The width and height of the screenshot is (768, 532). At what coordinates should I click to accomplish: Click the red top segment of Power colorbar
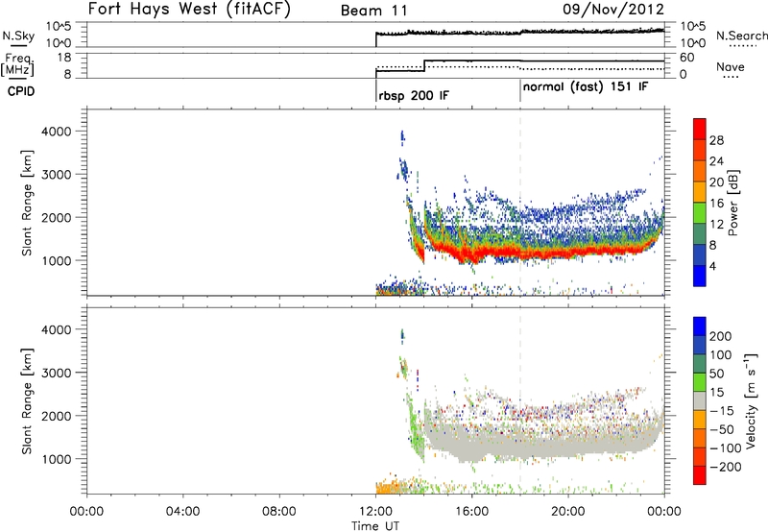pyautogui.click(x=700, y=129)
